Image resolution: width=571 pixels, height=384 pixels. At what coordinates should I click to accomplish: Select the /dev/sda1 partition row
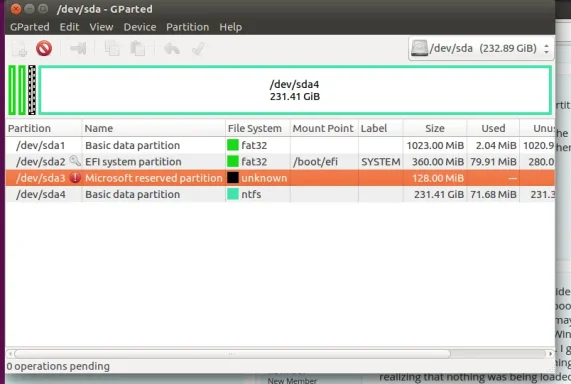pyautogui.click(x=280, y=145)
